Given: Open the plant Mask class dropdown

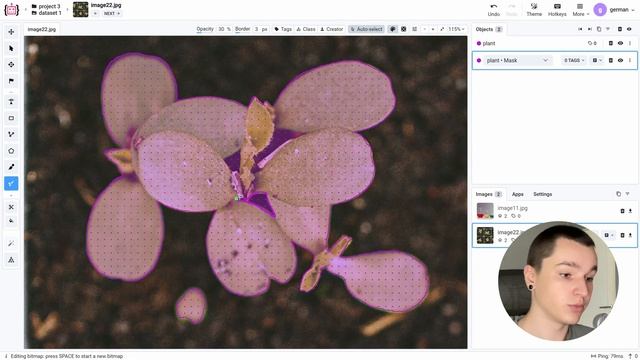Looking at the screenshot, I should coord(517,60).
